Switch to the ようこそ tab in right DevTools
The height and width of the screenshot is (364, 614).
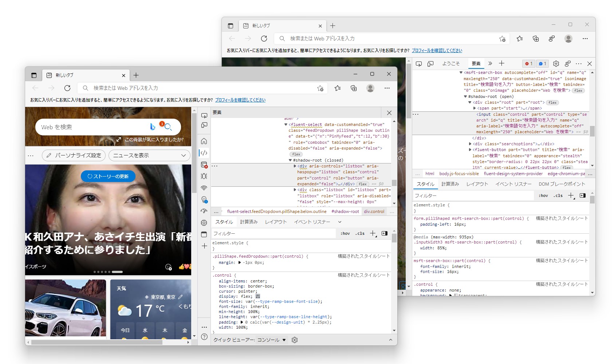451,63
